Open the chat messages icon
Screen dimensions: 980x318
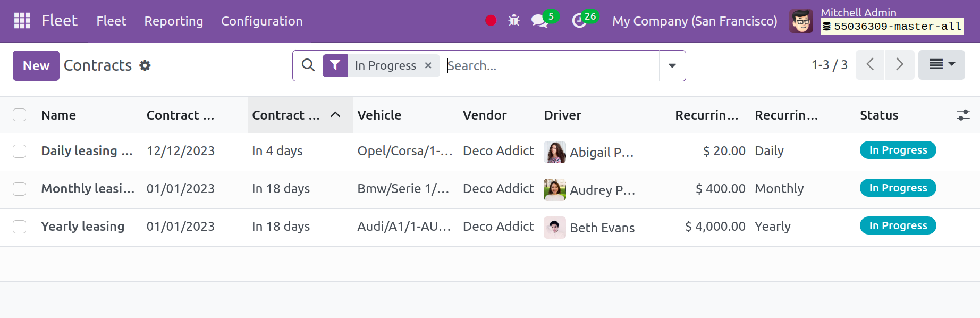tap(539, 21)
